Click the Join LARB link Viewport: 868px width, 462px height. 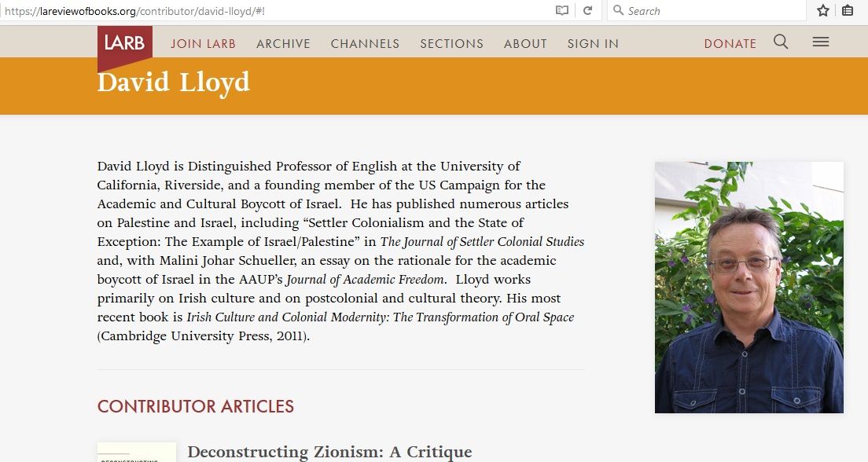pyautogui.click(x=203, y=44)
